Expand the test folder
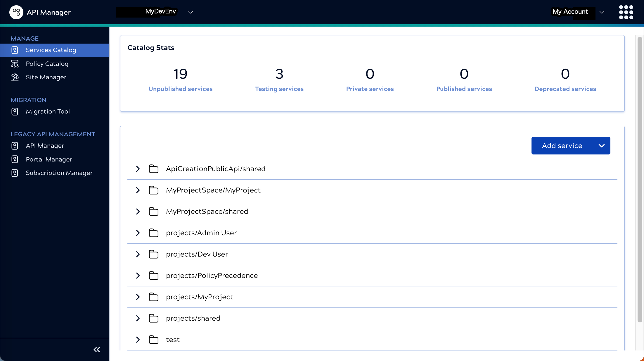 click(138, 340)
